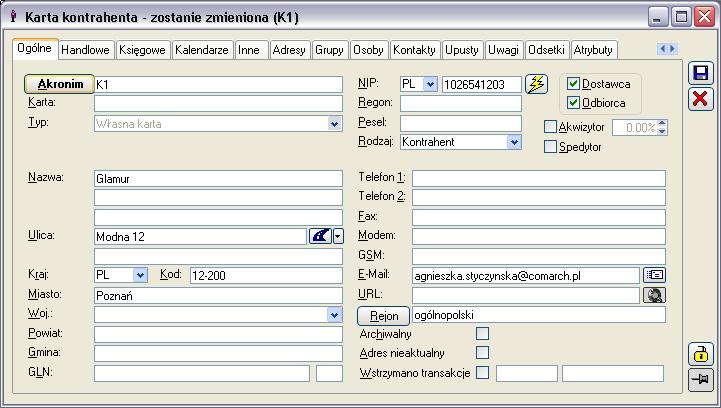Open the Atrybuty tab
The image size is (721, 408).
click(593, 50)
